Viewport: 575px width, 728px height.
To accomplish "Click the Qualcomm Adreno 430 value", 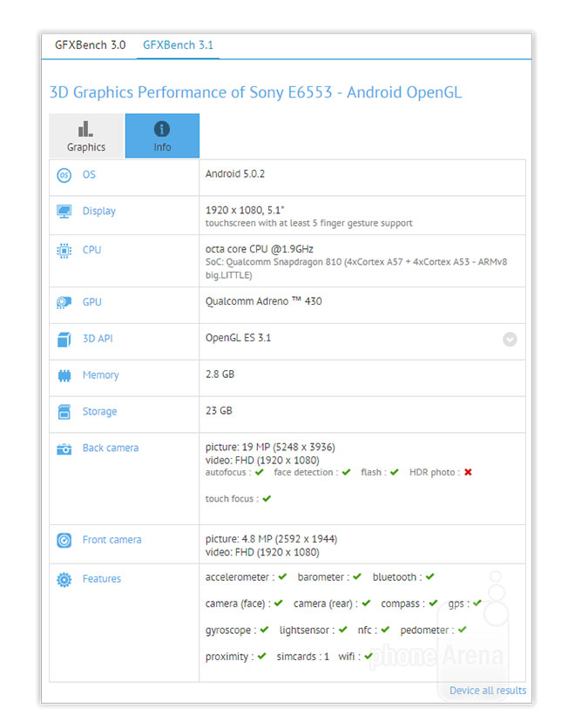I will pos(263,301).
